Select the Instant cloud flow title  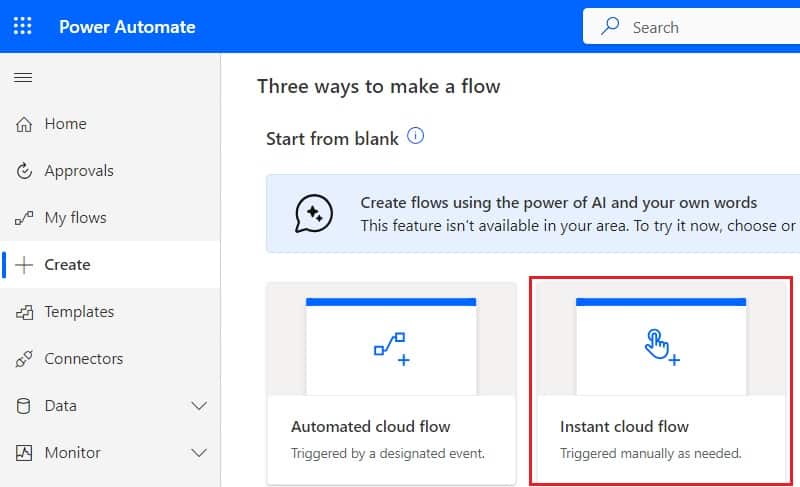[x=624, y=426]
